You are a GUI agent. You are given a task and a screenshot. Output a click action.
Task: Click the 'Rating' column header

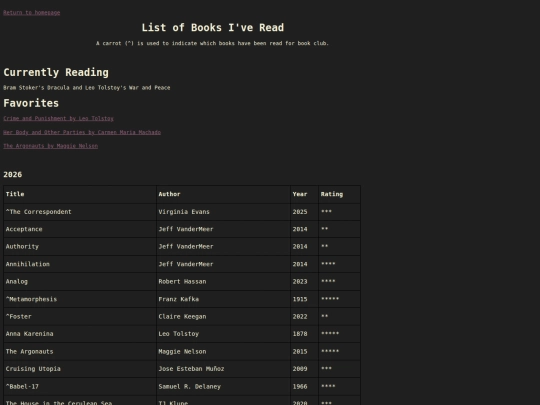(x=339, y=194)
